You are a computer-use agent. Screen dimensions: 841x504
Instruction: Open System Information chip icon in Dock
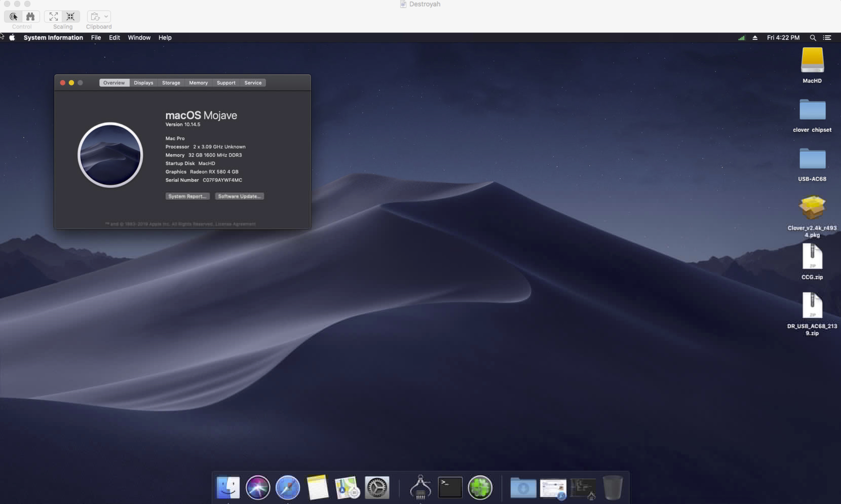pos(420,487)
